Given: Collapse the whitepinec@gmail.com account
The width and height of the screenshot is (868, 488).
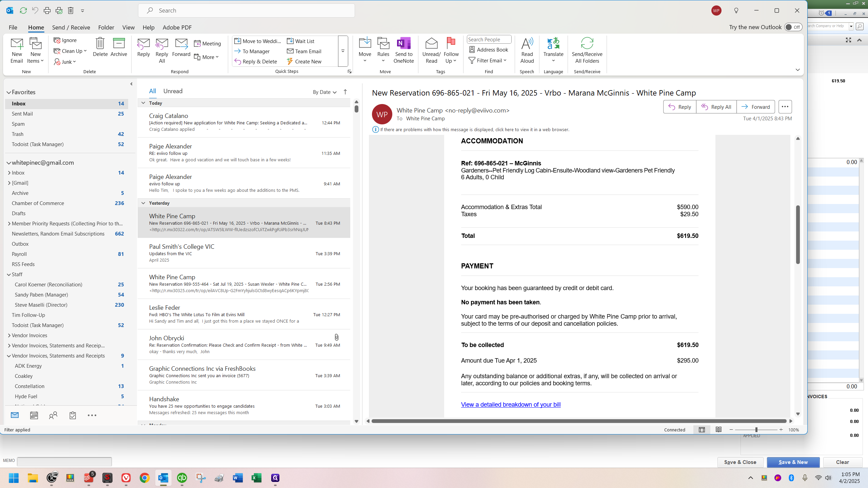Looking at the screenshot, I should pos(9,163).
